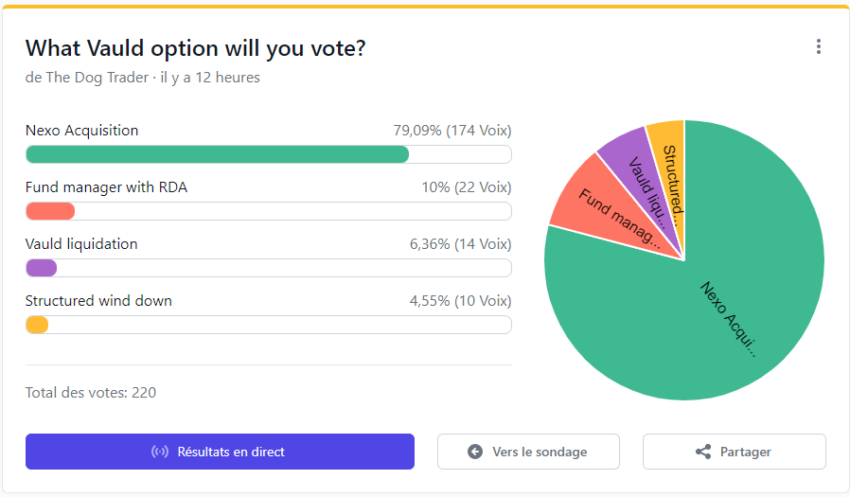Click the Total des votes: 220 text
Image resolution: width=850 pixels, height=497 pixels.
tap(91, 392)
